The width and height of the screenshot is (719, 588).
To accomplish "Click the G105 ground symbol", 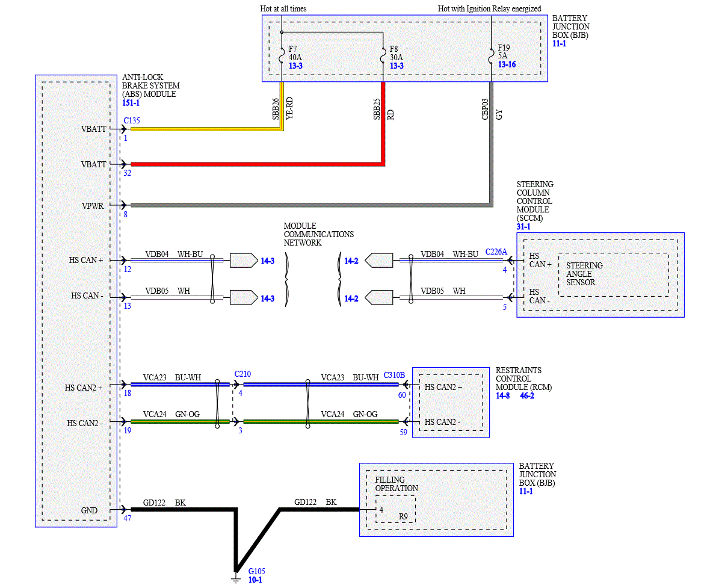I will tap(236, 577).
